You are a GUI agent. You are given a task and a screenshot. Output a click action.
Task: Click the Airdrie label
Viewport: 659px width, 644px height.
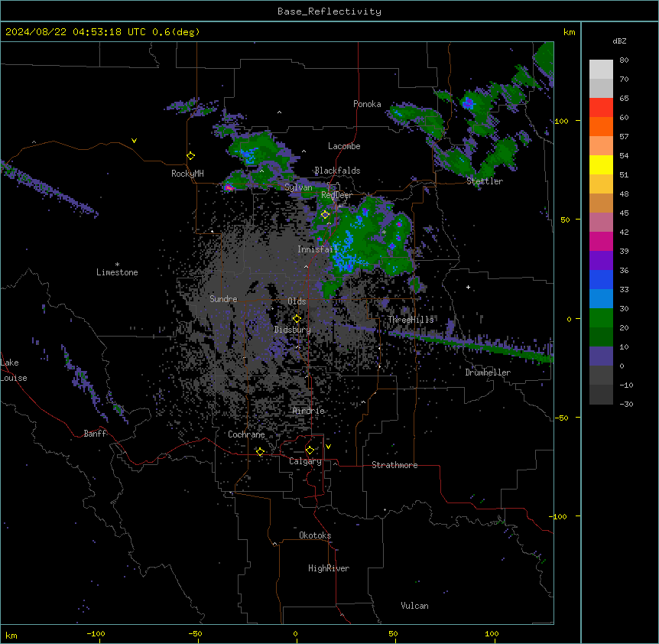309,411
